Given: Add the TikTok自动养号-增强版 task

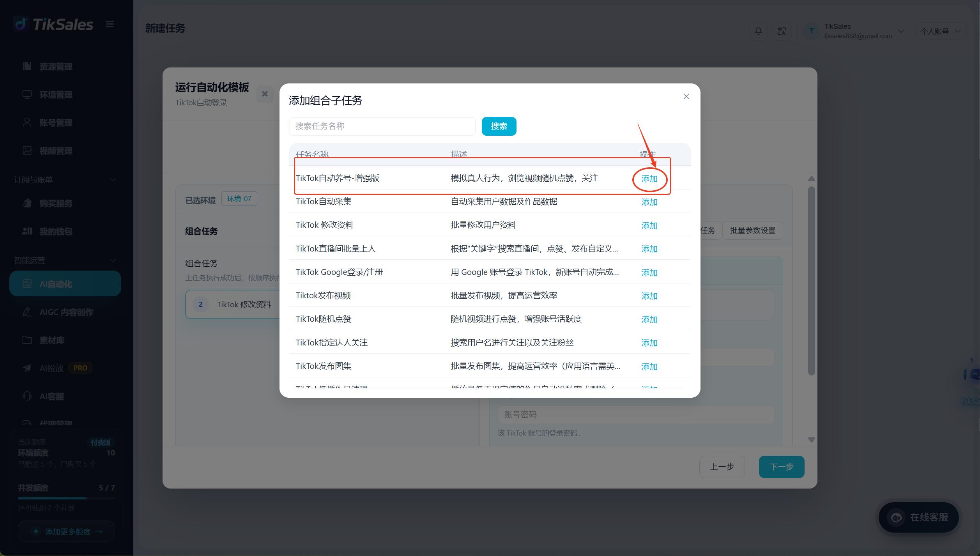Looking at the screenshot, I should 649,179.
